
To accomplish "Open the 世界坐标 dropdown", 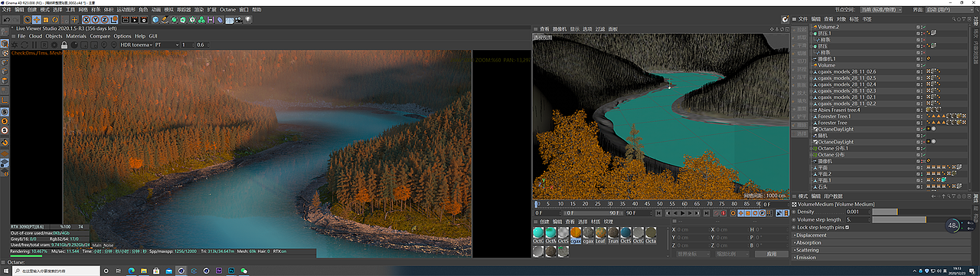I will (x=693, y=254).
